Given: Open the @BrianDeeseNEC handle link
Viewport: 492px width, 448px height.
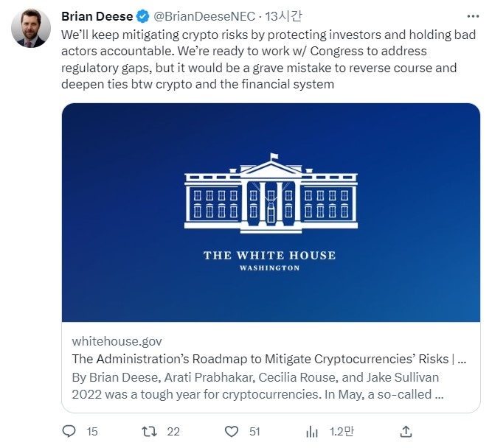Looking at the screenshot, I should (x=204, y=17).
